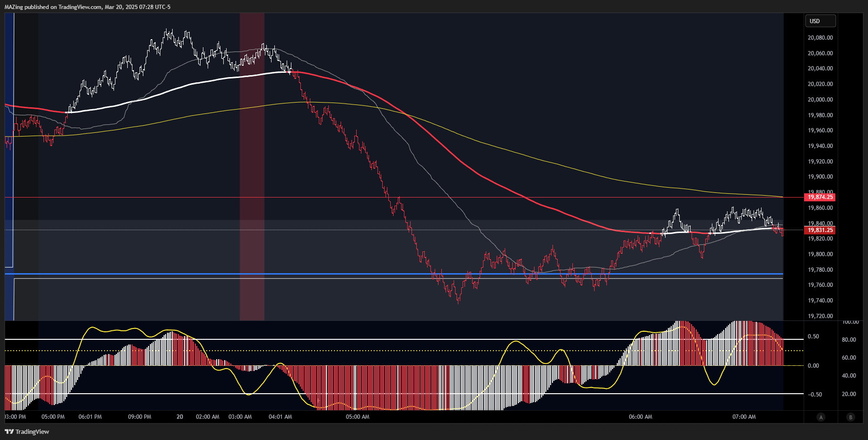
Task: Click the 07:00 AM time axis label
Action: [744, 417]
